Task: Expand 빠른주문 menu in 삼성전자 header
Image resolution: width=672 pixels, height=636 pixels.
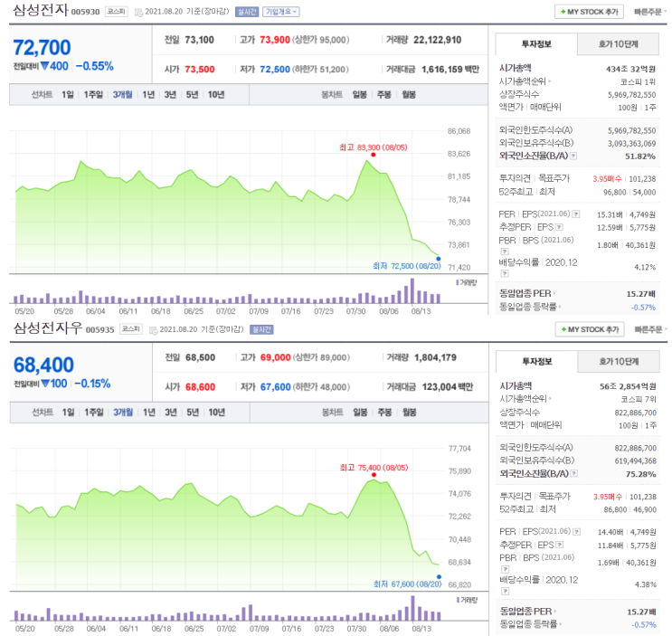Action: pyautogui.click(x=650, y=12)
